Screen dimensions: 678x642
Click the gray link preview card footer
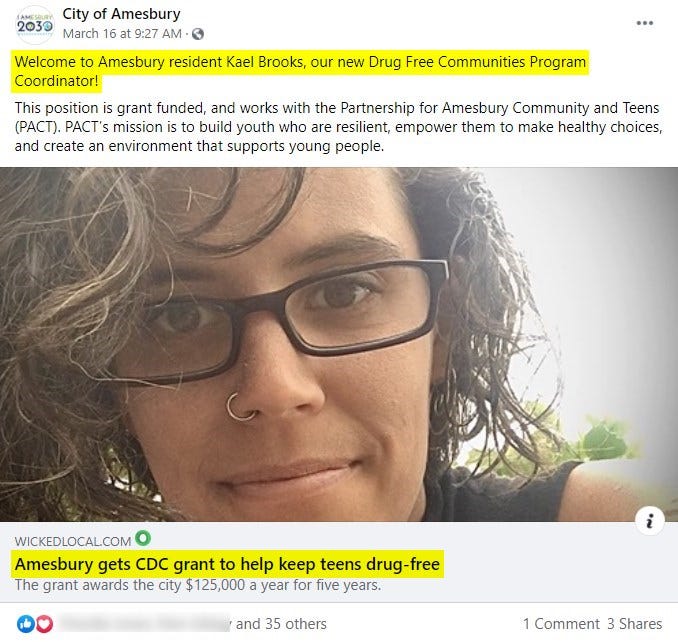339,562
